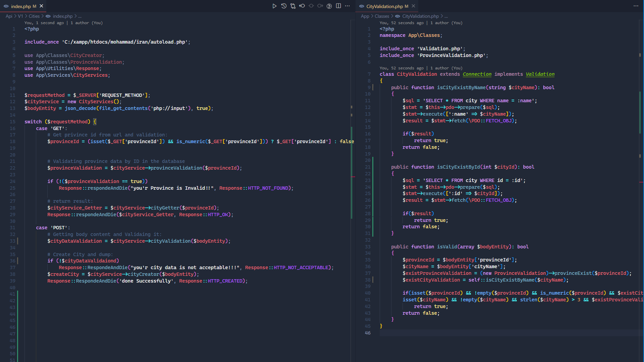The width and height of the screenshot is (644, 362).
Task: Click line number 15 in index.php gutter
Action: [x=12, y=122]
